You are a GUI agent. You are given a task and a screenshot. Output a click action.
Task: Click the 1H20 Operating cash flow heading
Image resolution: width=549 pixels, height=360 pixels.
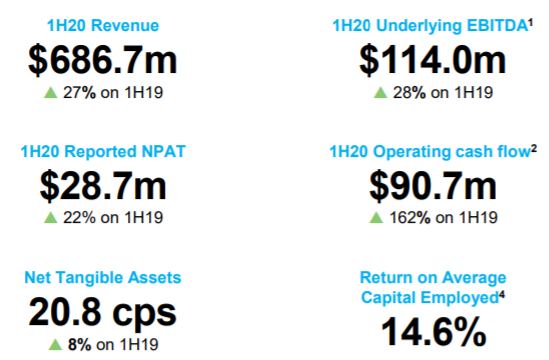click(430, 152)
